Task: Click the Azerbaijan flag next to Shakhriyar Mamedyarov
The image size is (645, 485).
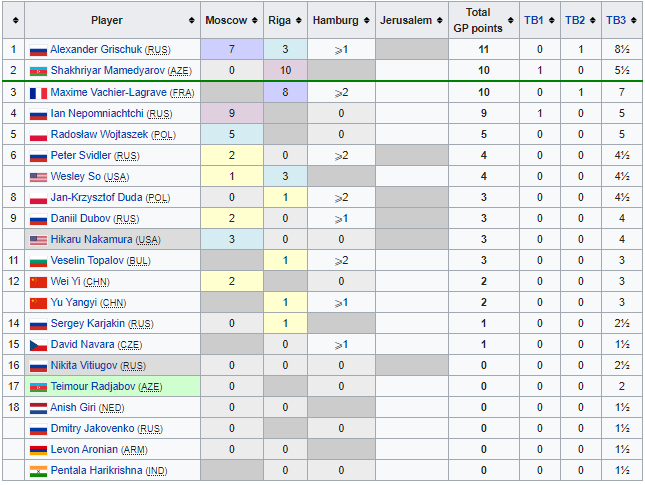Action: point(38,70)
